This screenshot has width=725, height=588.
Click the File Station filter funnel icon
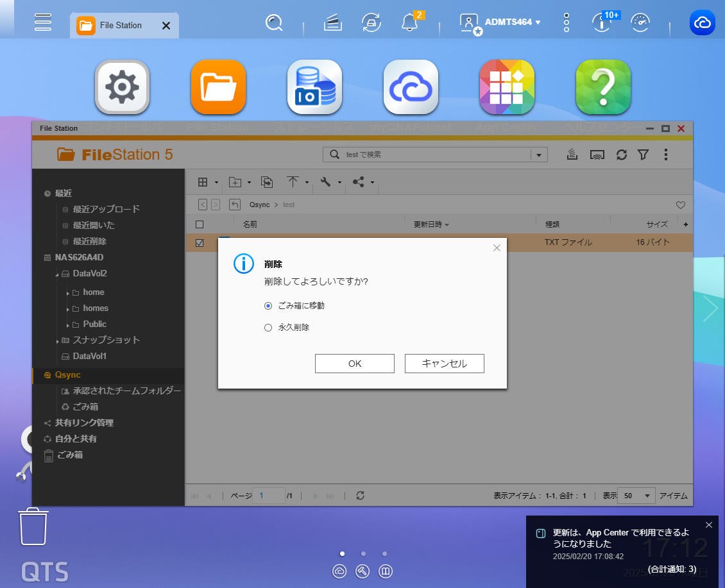pos(643,155)
